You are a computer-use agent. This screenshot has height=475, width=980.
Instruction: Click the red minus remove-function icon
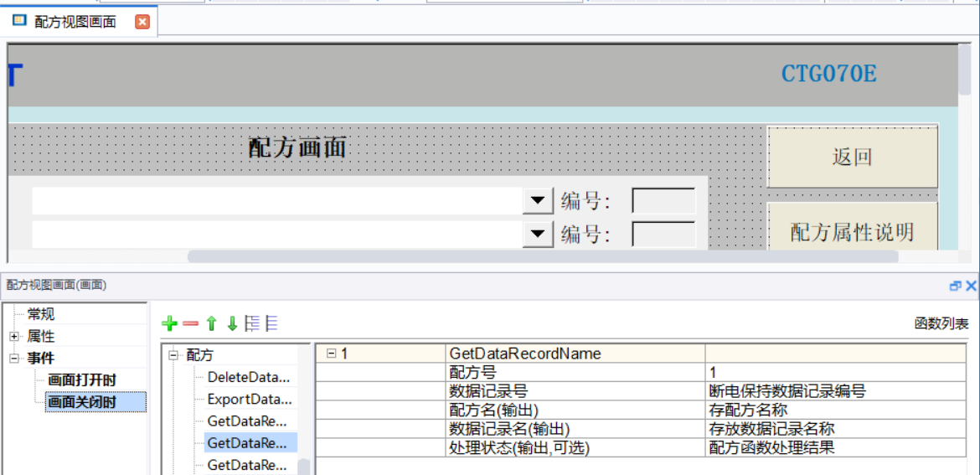(x=191, y=323)
